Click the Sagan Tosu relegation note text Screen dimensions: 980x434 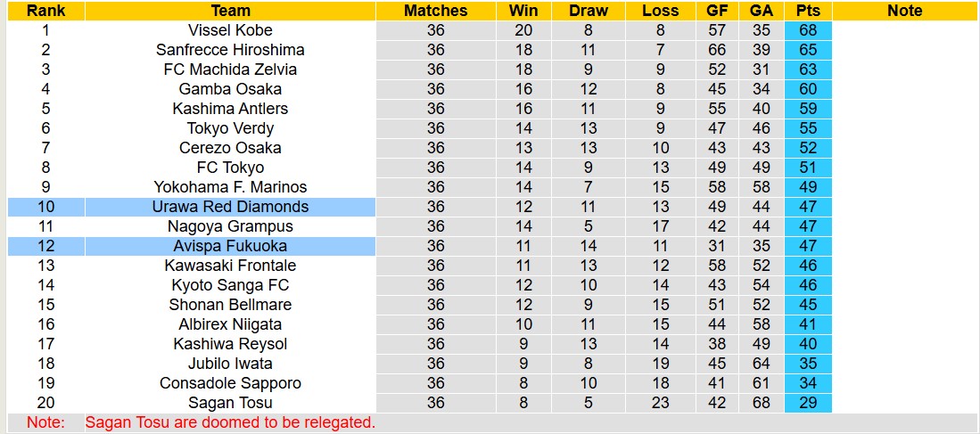[x=230, y=422]
